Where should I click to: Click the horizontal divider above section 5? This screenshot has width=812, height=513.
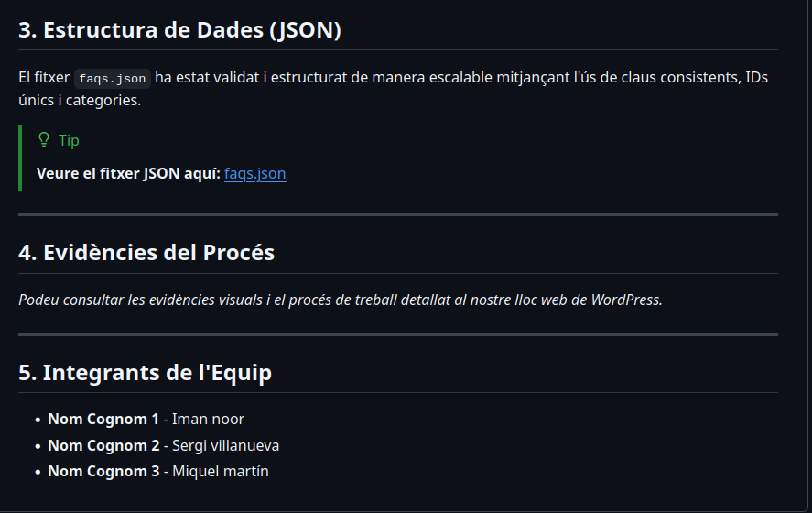coord(397,334)
